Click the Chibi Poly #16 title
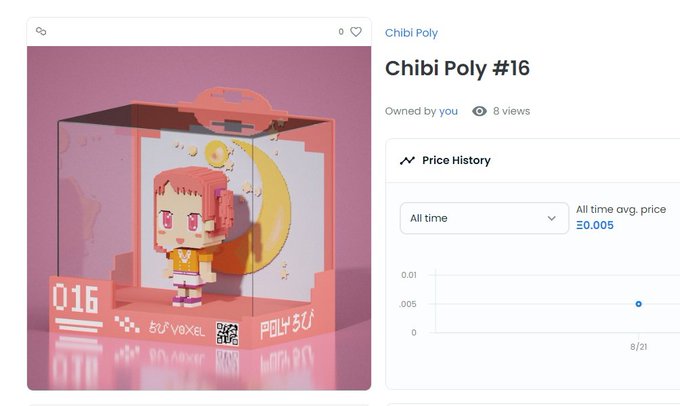Image resolution: width=680 pixels, height=406 pixels. pos(457,68)
